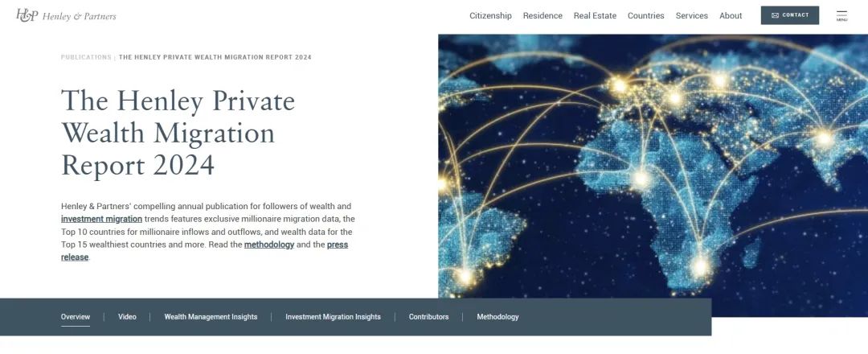Open the methodology link in paragraph

(x=269, y=245)
